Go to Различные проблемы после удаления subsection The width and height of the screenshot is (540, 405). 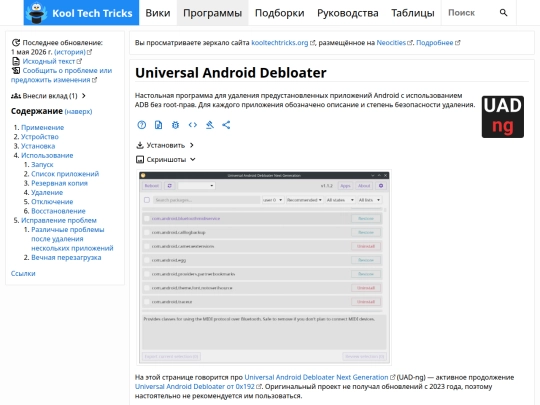pos(72,239)
